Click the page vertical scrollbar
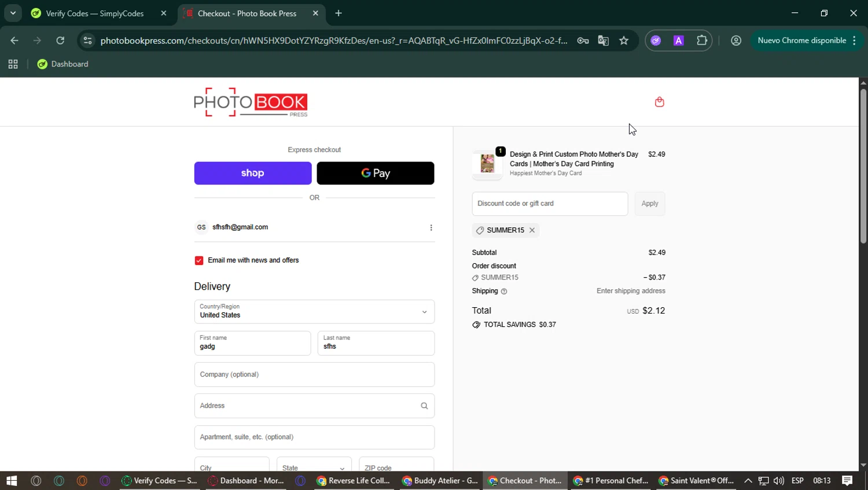 pyautogui.click(x=863, y=165)
